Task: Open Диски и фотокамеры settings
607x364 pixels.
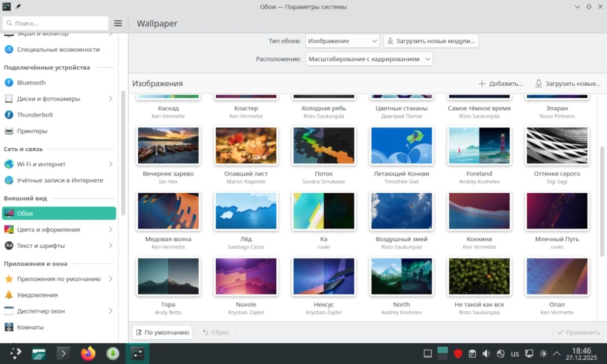Action: (x=59, y=99)
